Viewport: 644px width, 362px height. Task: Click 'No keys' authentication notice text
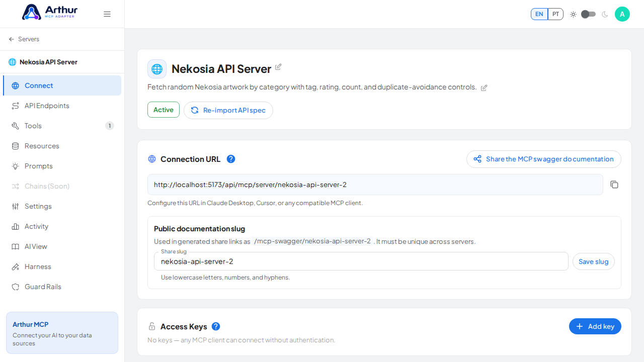tap(241, 340)
